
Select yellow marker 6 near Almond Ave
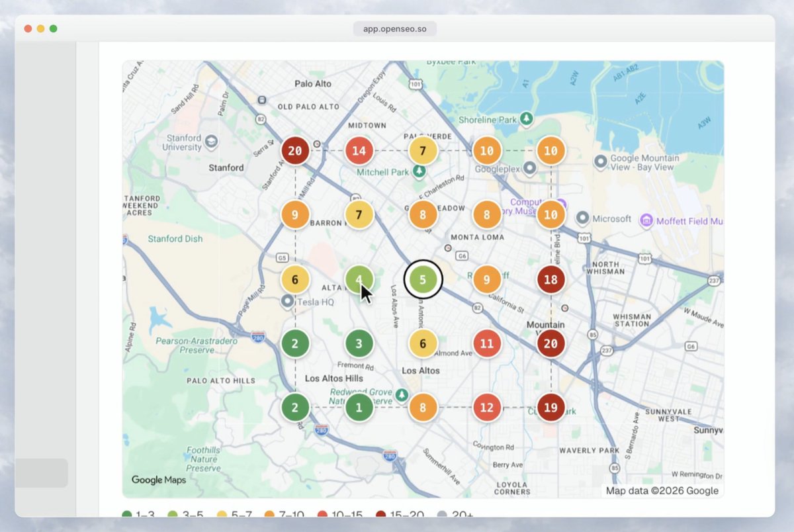click(x=423, y=343)
